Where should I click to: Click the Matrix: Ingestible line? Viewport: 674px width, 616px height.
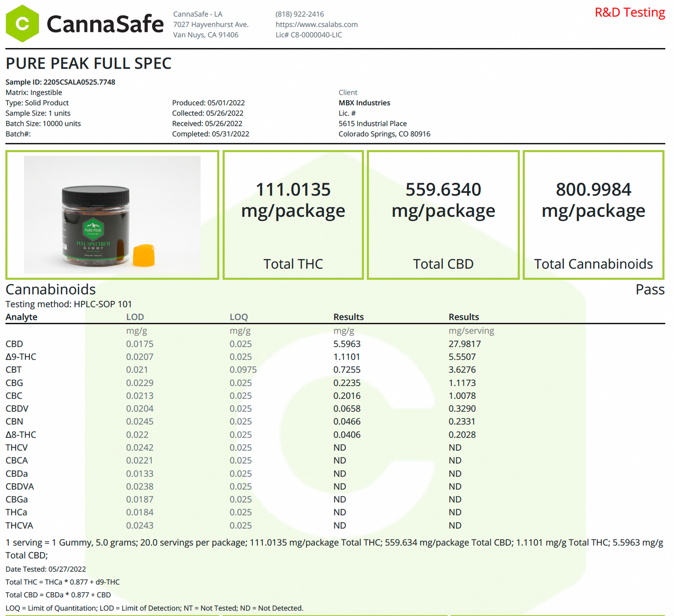[x=34, y=93]
